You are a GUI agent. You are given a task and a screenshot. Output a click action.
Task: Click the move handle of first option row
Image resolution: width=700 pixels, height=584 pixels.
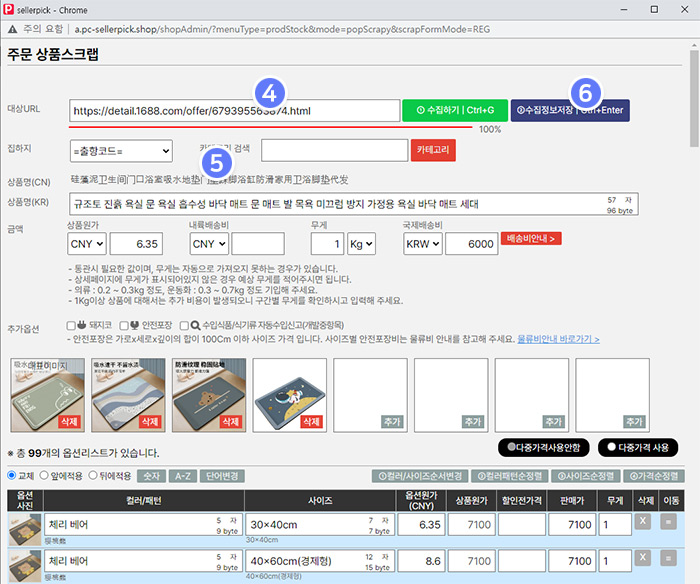(x=667, y=520)
